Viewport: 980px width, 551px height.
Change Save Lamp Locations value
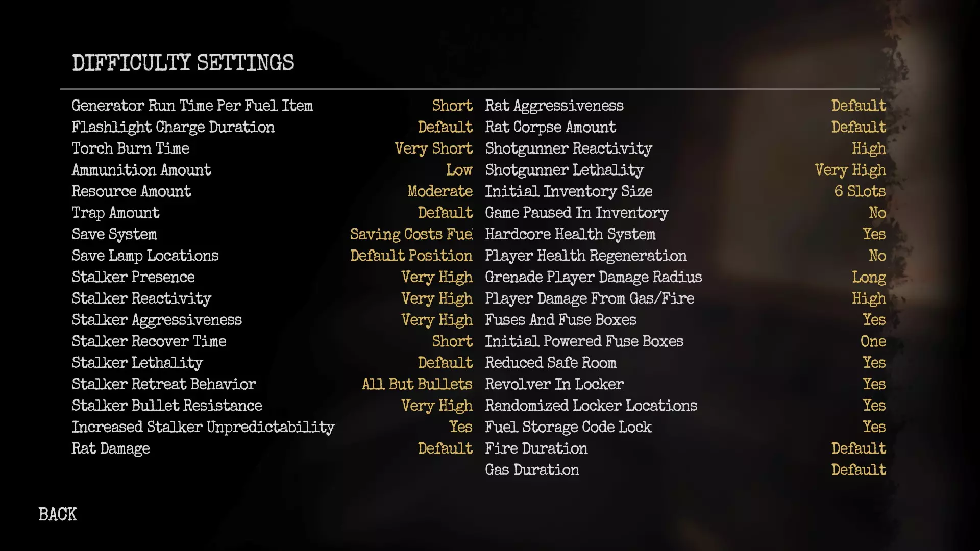(x=411, y=256)
